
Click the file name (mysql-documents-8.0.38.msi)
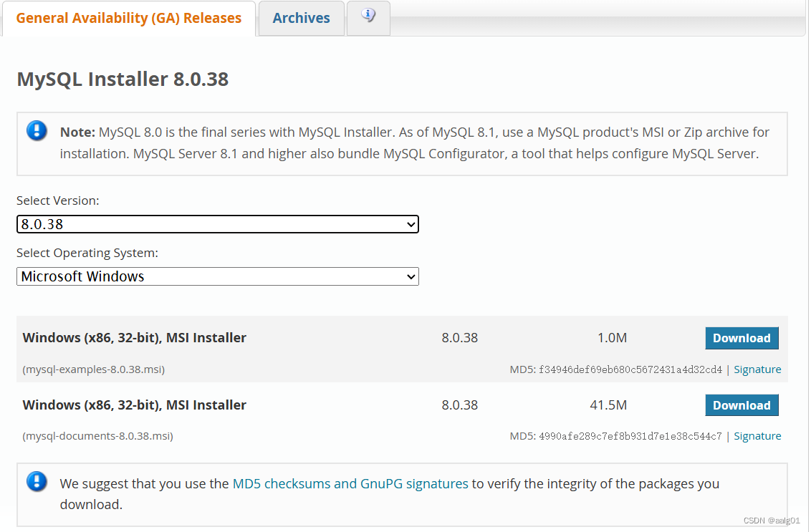[x=97, y=436]
